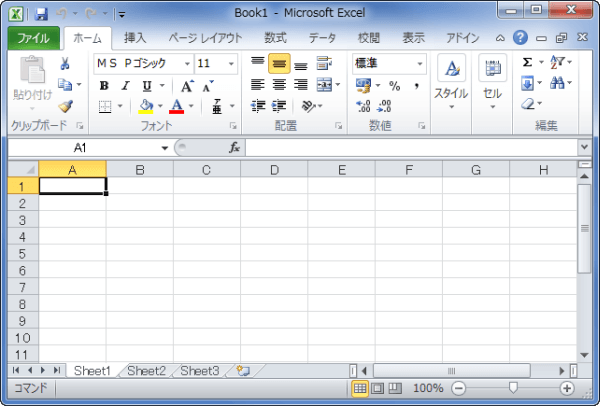The height and width of the screenshot is (406, 600).
Task: Open the fill color dropdown arrow
Action: (x=160, y=106)
